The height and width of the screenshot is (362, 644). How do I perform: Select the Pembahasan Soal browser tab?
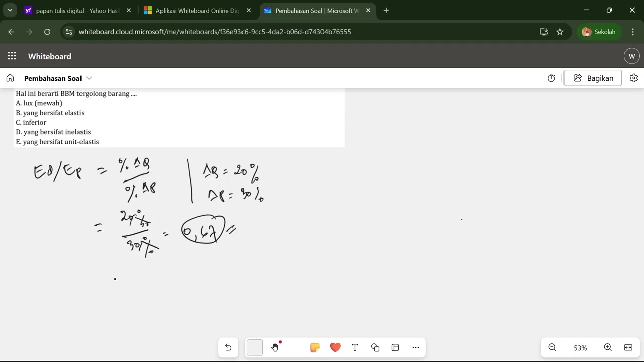[317, 10]
